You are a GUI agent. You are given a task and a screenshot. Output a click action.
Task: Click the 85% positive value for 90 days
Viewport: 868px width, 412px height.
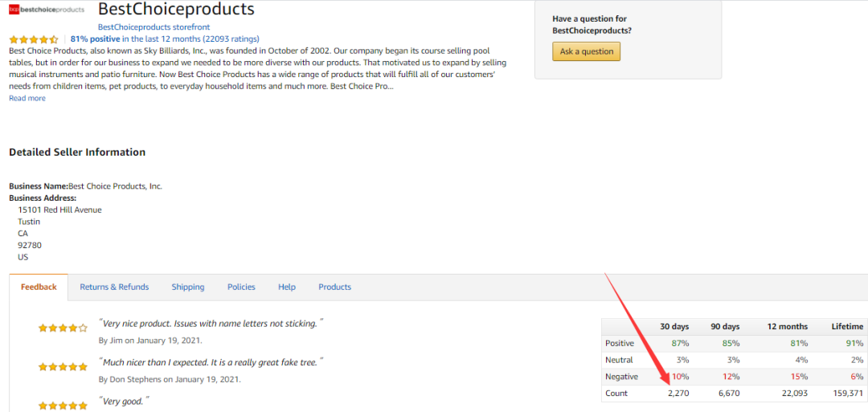pos(731,343)
